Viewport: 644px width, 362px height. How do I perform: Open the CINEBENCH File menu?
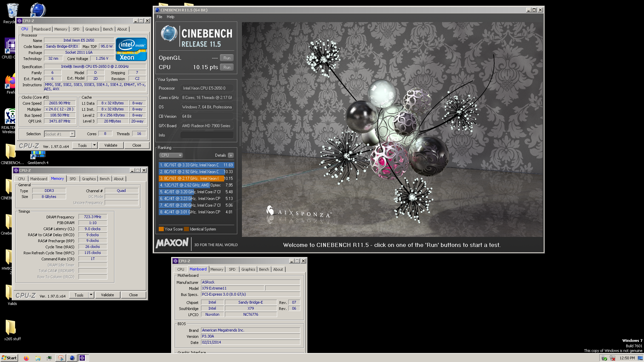coord(159,17)
